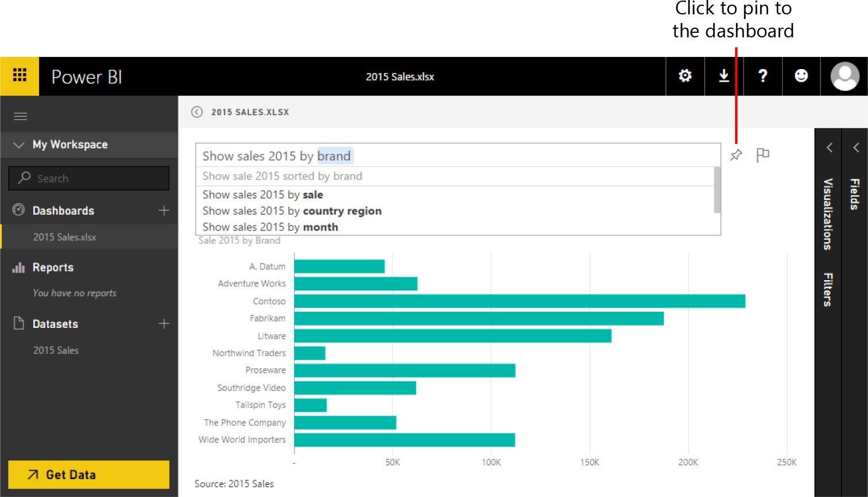The image size is (868, 497).
Task: Click the download arrow icon
Action: [x=724, y=75]
